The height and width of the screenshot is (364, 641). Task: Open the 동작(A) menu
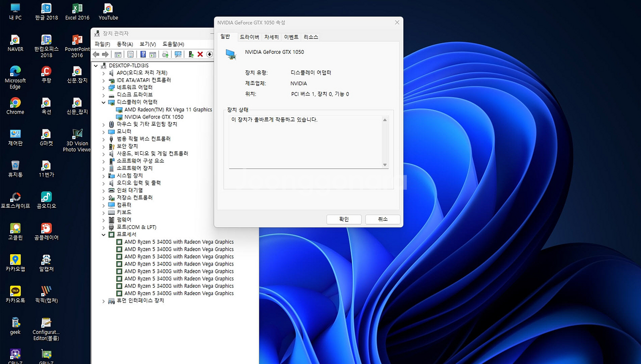point(125,44)
